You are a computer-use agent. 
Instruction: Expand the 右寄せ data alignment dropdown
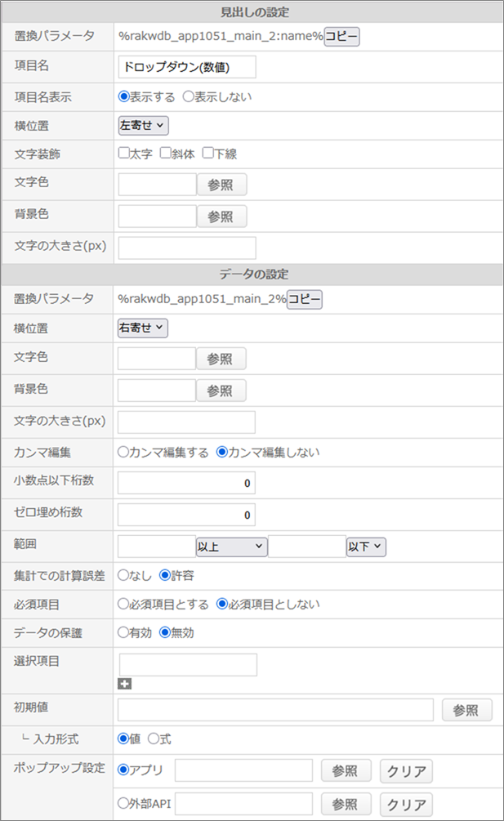143,328
